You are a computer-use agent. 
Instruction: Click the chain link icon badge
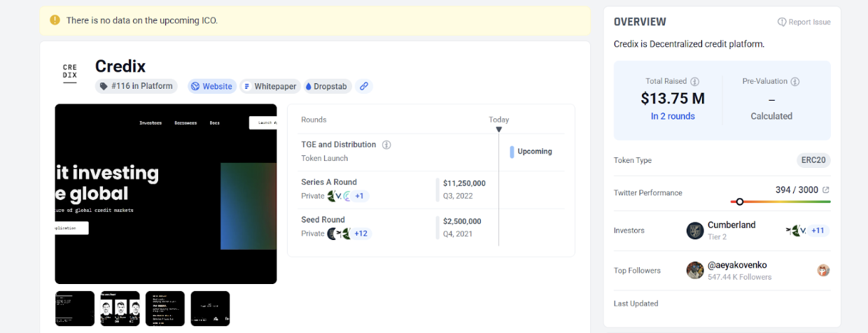pos(363,86)
